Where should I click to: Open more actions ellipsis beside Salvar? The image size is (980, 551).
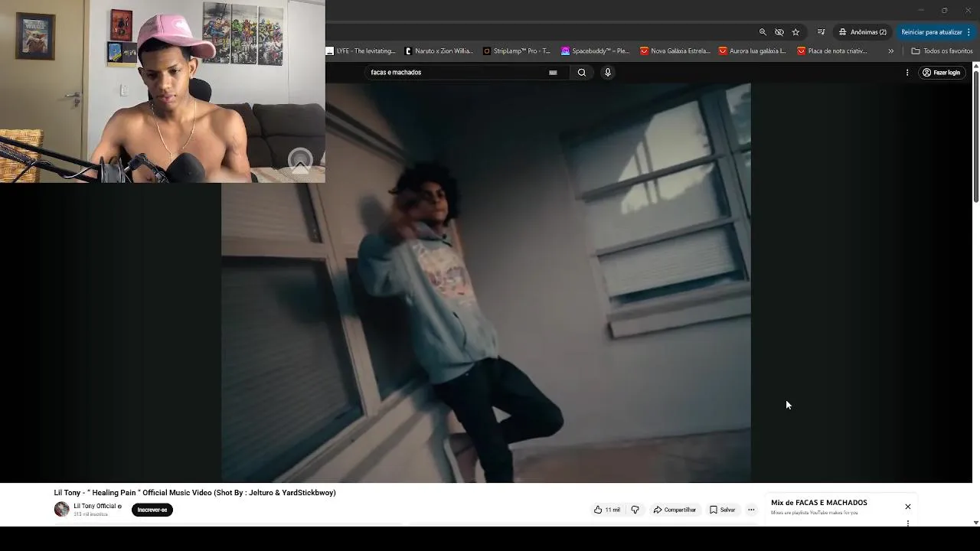click(751, 510)
